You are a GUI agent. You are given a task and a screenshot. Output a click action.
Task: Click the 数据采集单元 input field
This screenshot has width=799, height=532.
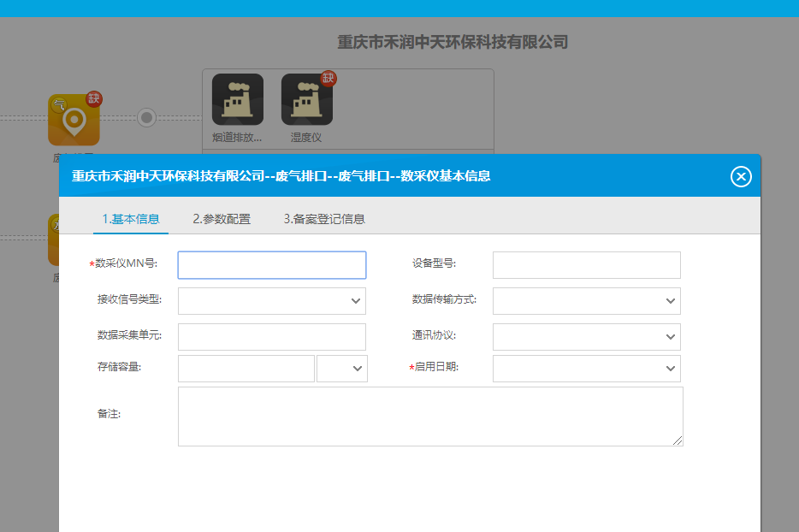coord(272,337)
